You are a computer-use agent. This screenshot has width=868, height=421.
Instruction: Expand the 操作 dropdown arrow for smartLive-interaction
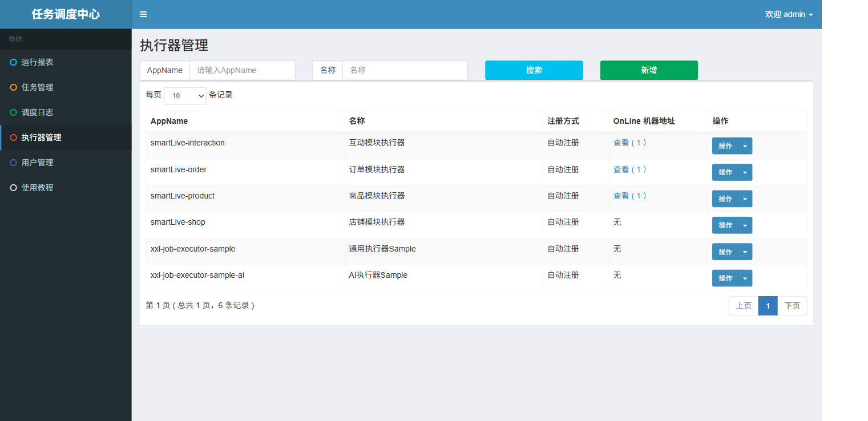(x=745, y=146)
